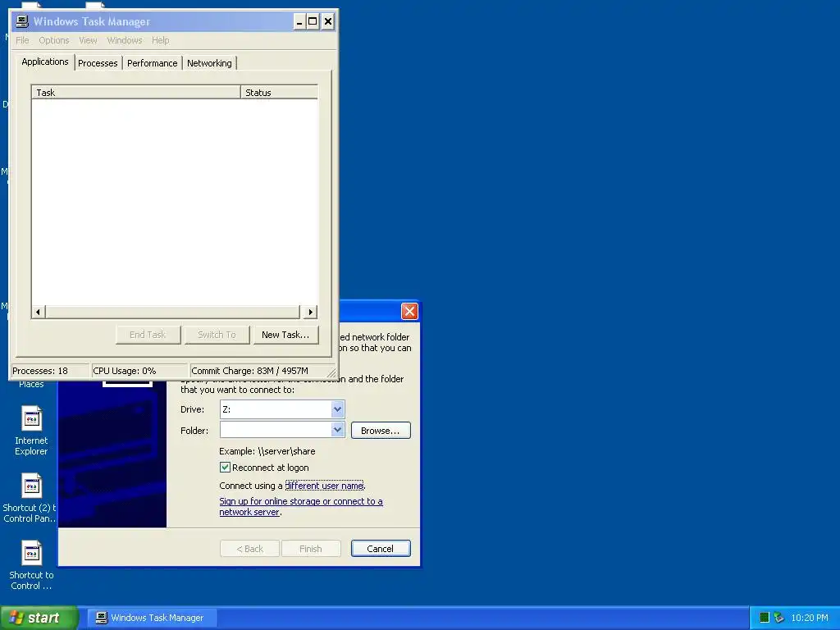Cancel the Map Network Drive dialog
Viewport: 840px width, 630px height.
point(381,549)
